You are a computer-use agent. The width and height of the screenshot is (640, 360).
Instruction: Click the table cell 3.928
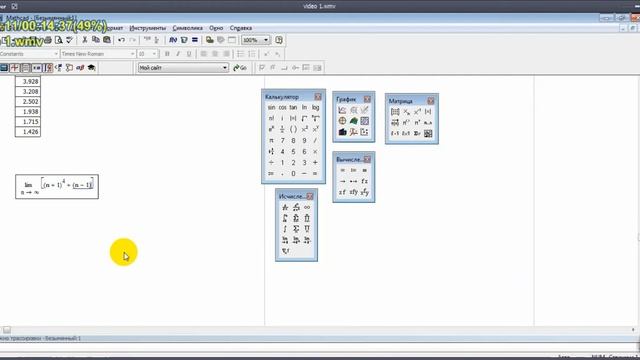tap(28, 82)
